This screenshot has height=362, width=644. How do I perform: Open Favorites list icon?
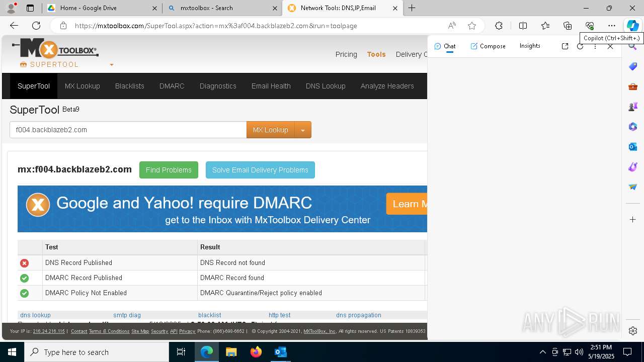(545, 26)
